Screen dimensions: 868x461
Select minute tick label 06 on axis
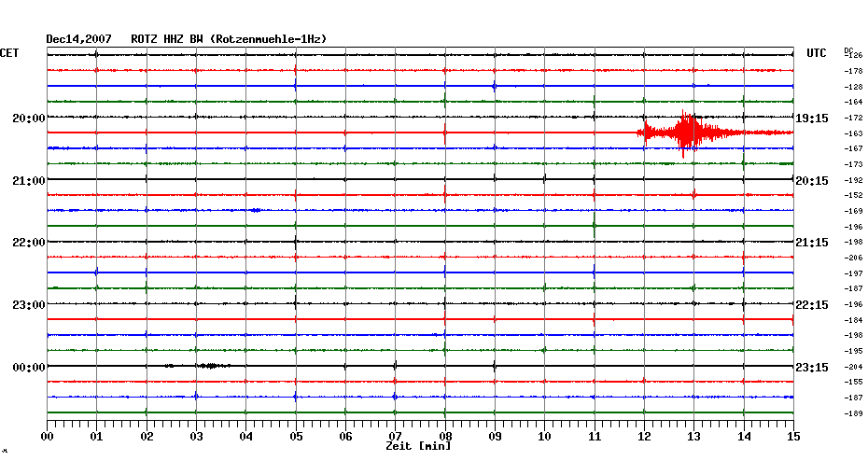click(x=345, y=436)
